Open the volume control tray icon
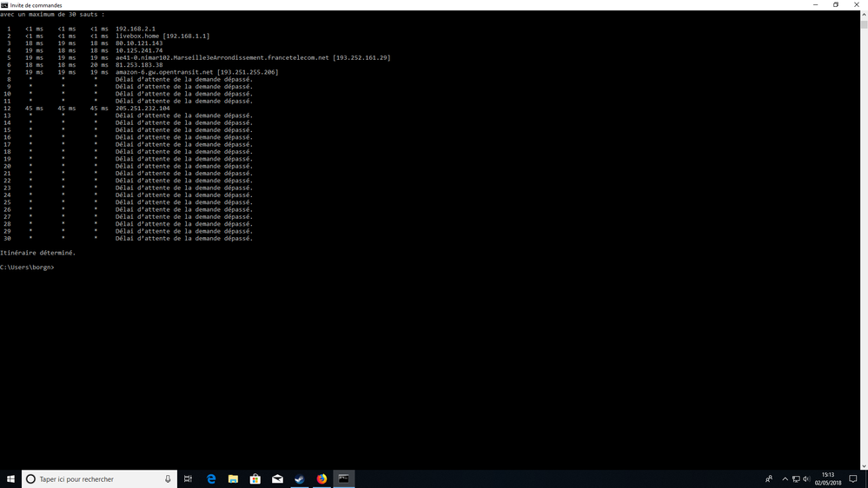Image resolution: width=868 pixels, height=488 pixels. (806, 479)
